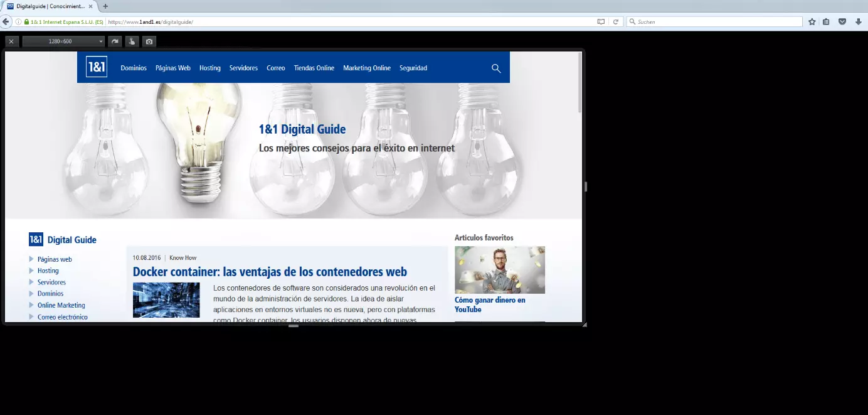The height and width of the screenshot is (415, 868).
Task: Open the Dominios menu in the header
Action: pyautogui.click(x=134, y=68)
